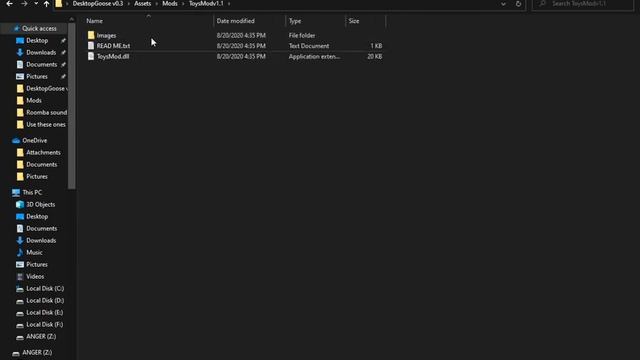
Task: Open the recent locations dropdown arrow
Action: pos(36,4)
